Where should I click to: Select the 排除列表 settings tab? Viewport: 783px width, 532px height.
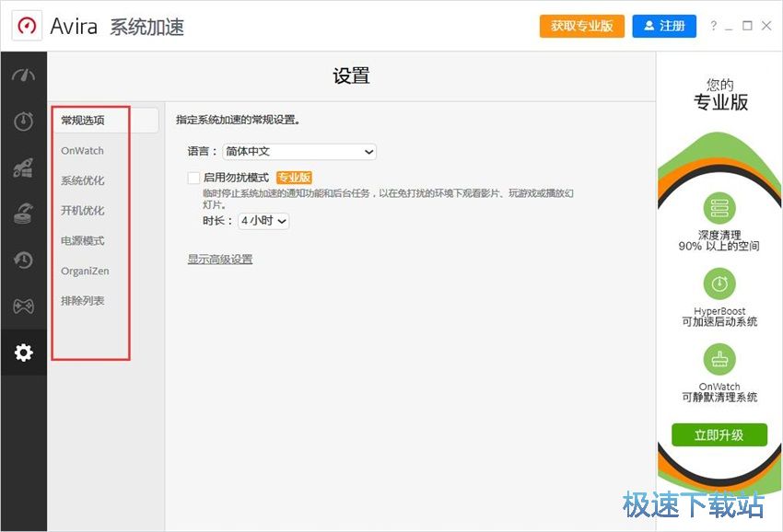(83, 301)
